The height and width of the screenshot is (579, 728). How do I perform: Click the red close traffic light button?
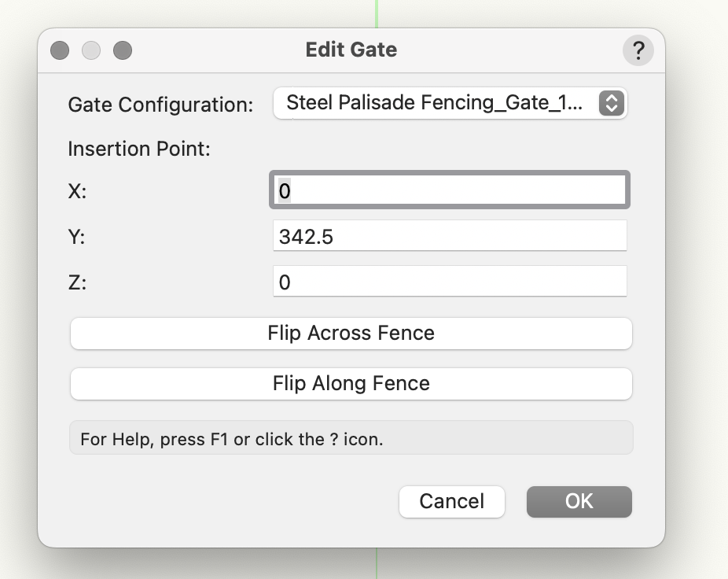click(x=60, y=50)
